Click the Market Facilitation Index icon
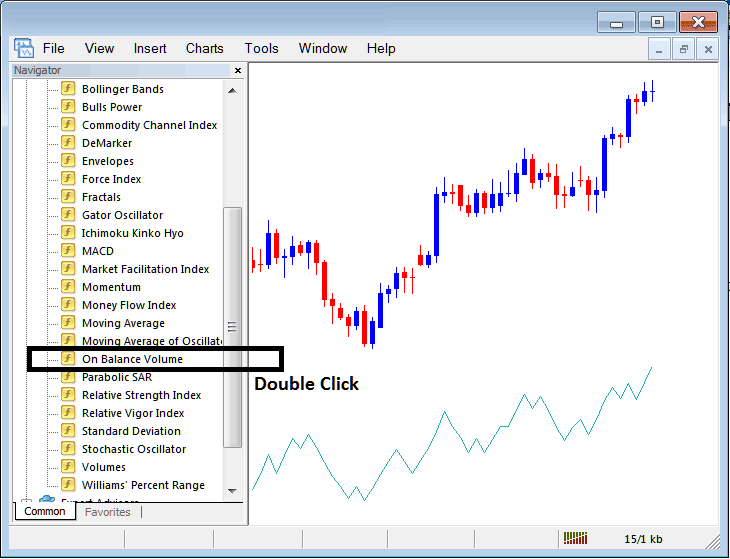Screen dimensions: 730x559 pyautogui.click(x=68, y=269)
